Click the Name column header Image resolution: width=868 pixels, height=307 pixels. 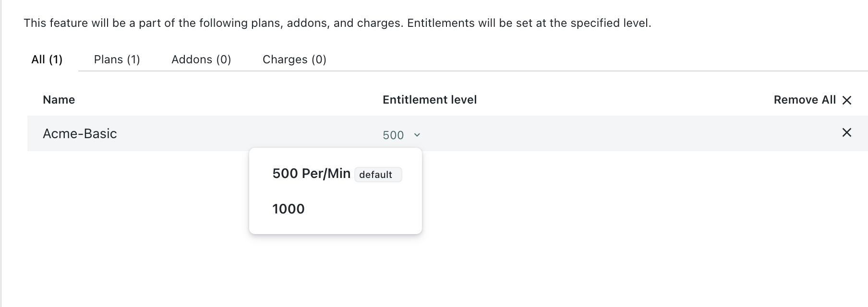59,100
